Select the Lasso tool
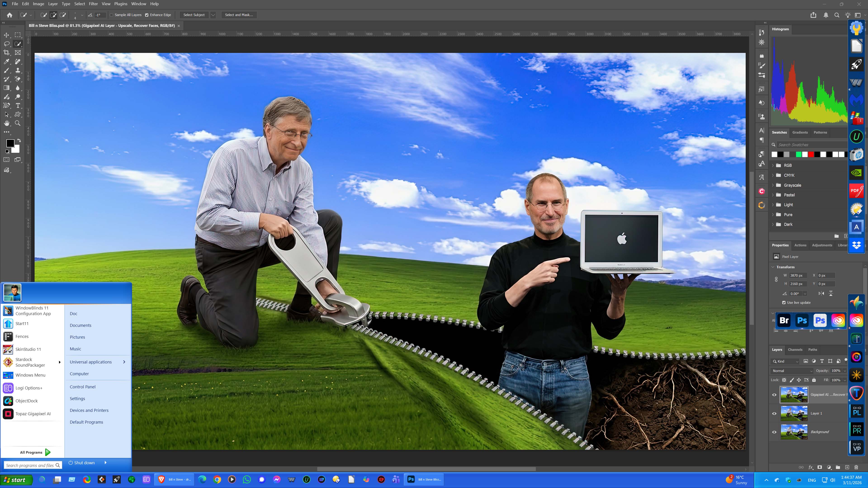This screenshot has width=868, height=488. (x=6, y=44)
